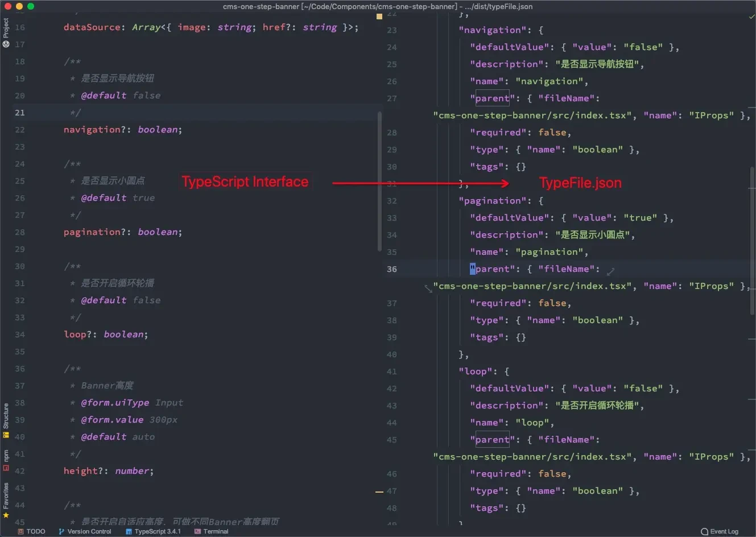Click the "parent" key on JSON line 45
Screen dimensions: 756x537
[493, 440]
